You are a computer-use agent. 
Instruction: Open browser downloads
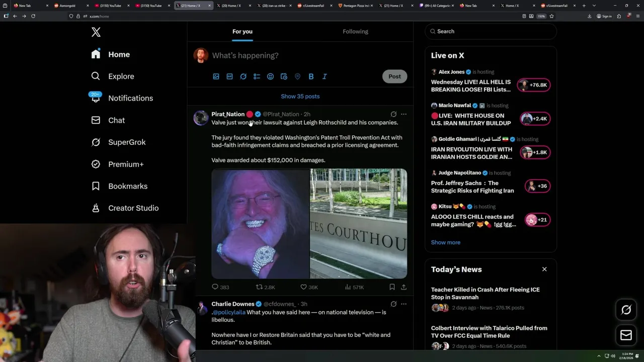pos(589,16)
